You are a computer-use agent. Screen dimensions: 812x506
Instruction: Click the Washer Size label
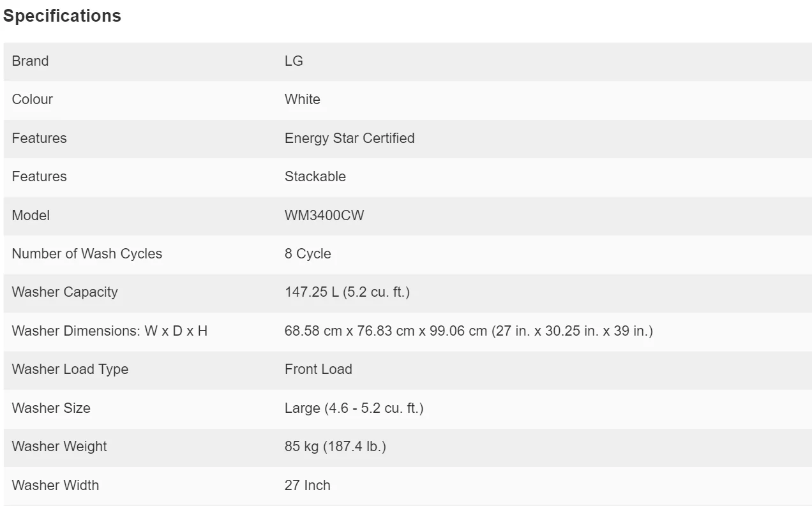coord(51,408)
